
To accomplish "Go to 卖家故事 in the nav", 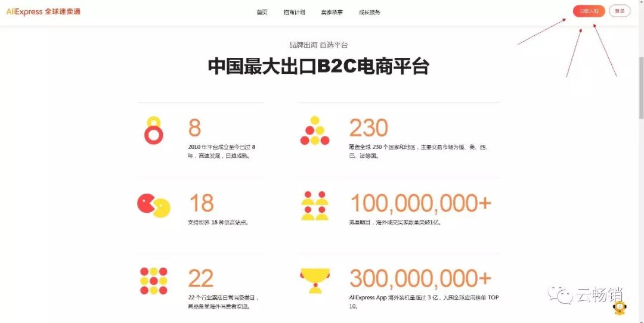I will [332, 13].
